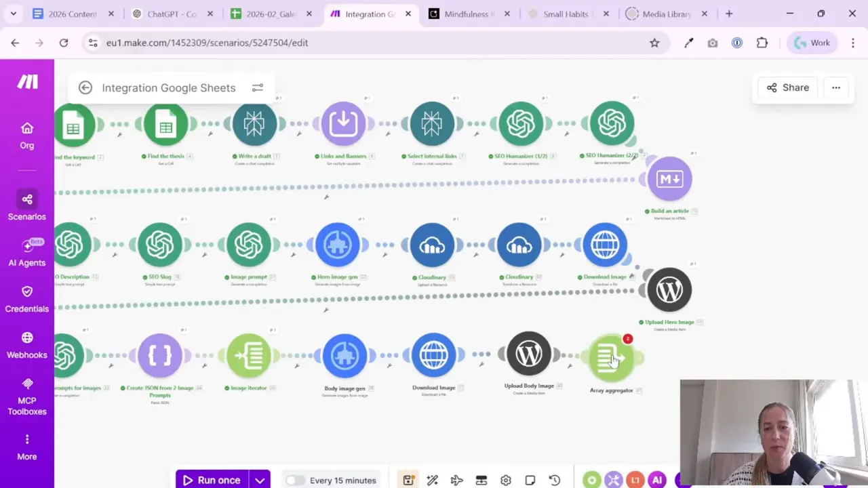This screenshot has height=488, width=868.
Task: Click the auto-align magic wand icon
Action: click(433, 481)
